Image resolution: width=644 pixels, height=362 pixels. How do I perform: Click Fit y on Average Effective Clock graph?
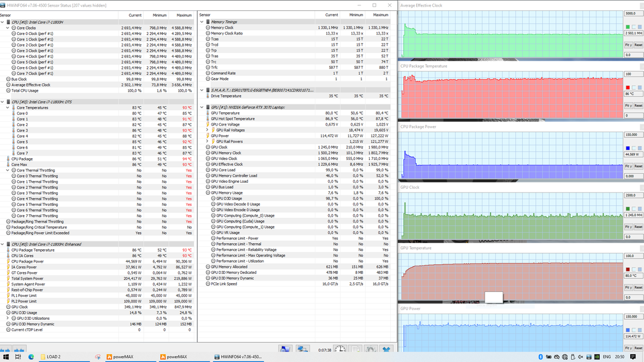[628, 45]
